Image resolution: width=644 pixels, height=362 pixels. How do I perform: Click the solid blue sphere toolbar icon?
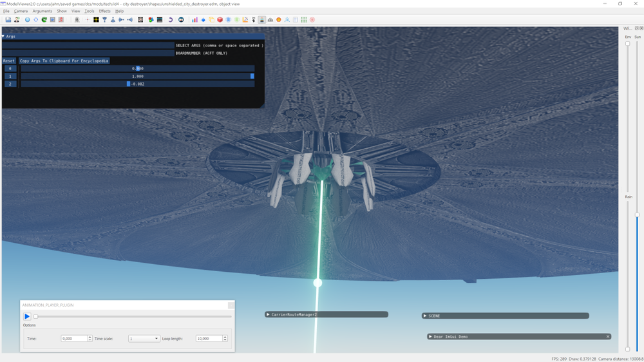[x=28, y=20]
